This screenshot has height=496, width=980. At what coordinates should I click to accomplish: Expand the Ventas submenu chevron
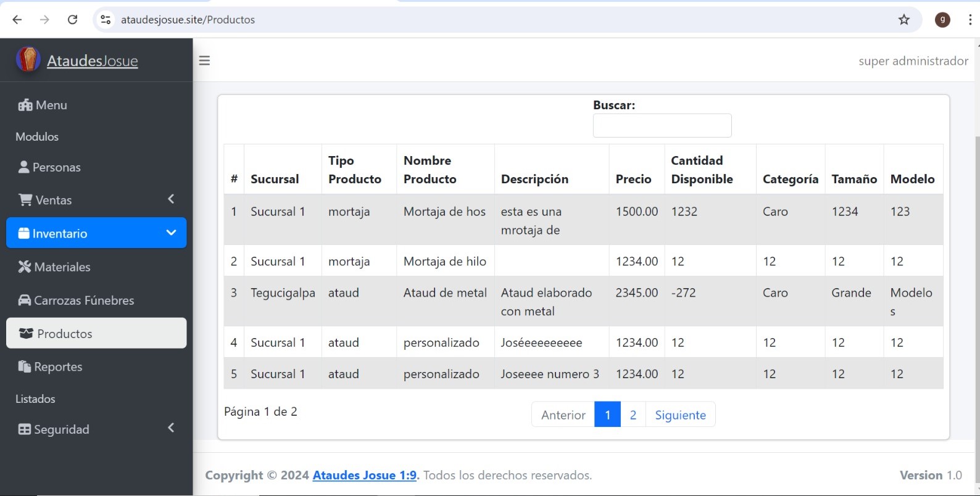click(171, 199)
